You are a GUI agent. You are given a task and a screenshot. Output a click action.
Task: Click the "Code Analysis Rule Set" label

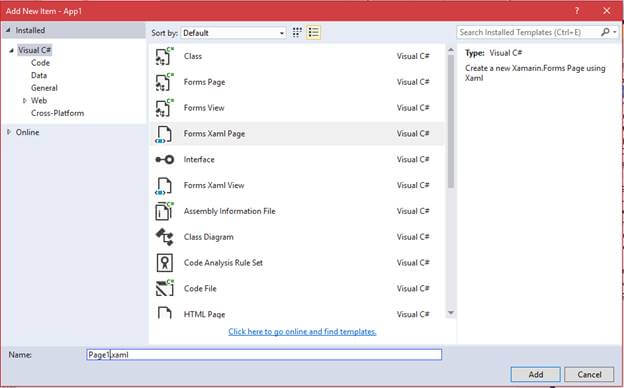[223, 263]
